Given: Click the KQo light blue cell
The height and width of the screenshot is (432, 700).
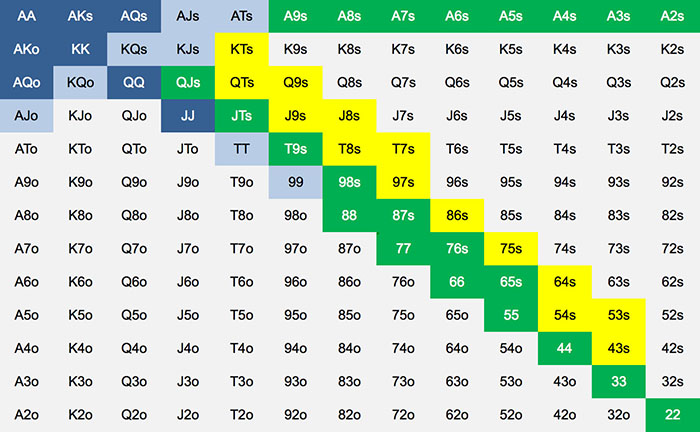Looking at the screenshot, I should click(80, 83).
